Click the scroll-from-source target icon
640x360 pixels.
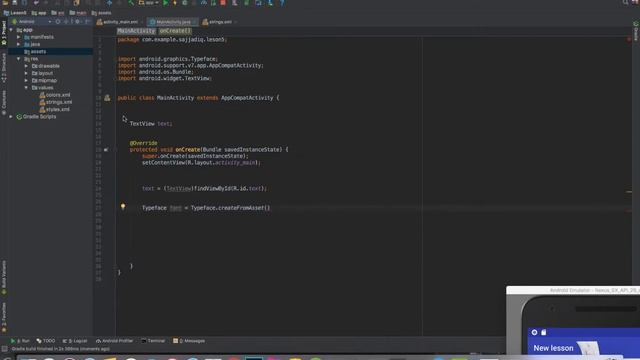58,22
